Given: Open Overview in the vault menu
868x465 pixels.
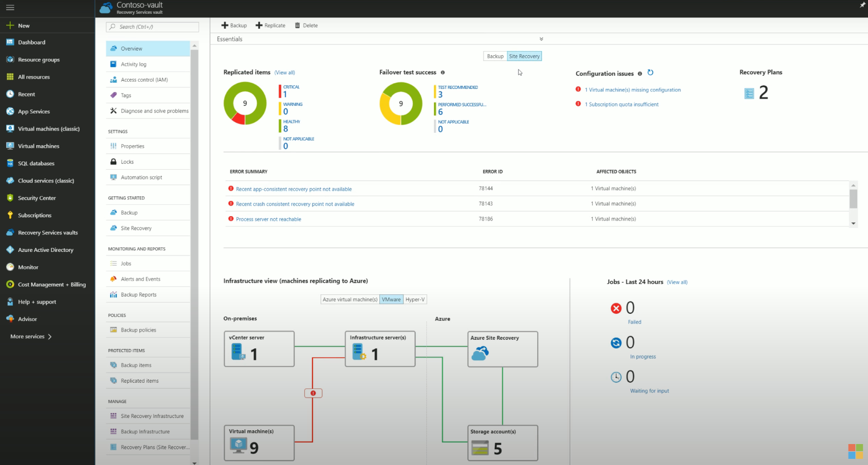Looking at the screenshot, I should (148, 49).
